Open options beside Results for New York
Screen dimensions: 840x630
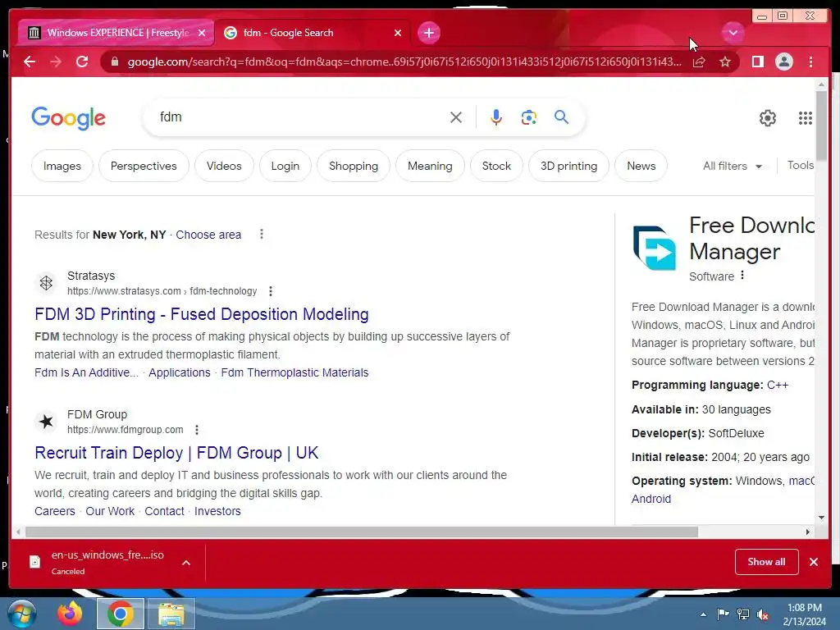pos(262,234)
